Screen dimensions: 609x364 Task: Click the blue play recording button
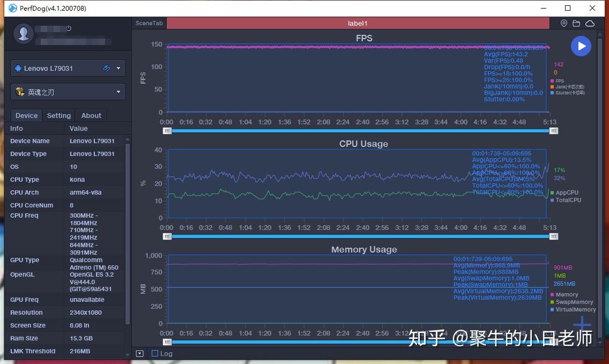(x=581, y=46)
